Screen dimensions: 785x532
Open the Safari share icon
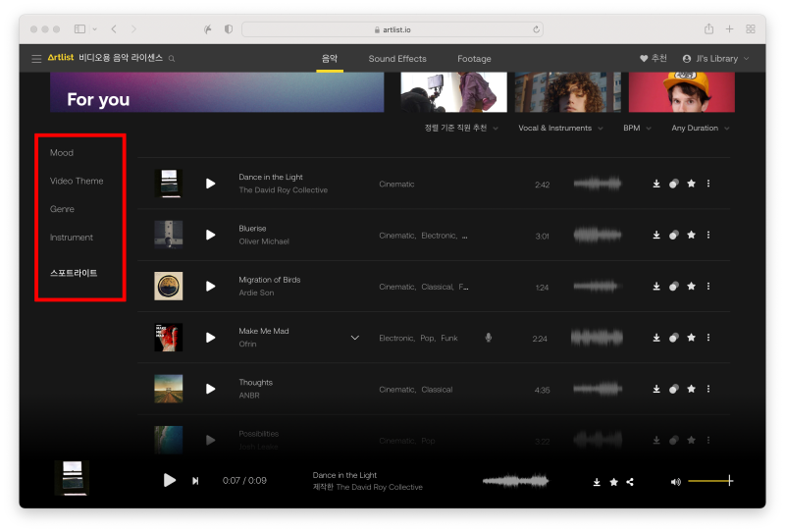(708, 29)
